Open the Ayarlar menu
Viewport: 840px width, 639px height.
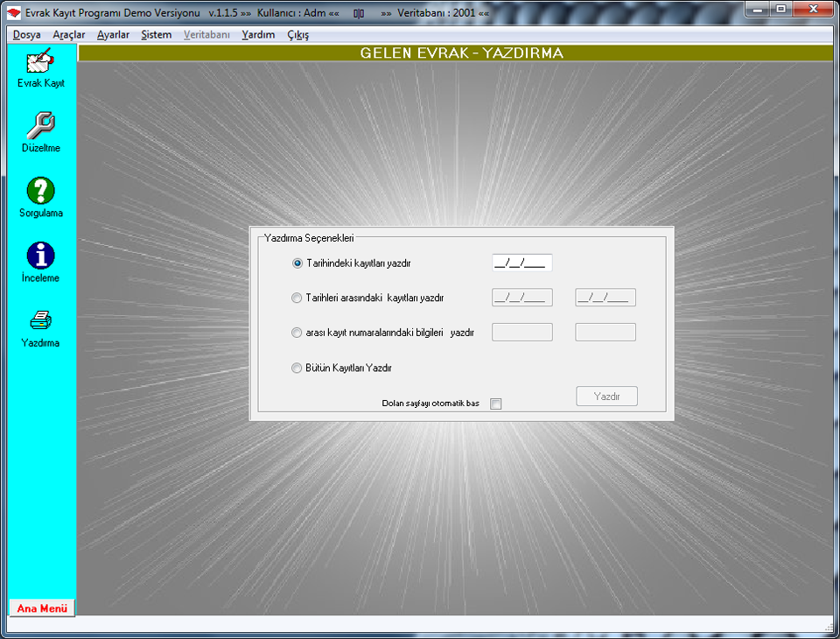[113, 35]
